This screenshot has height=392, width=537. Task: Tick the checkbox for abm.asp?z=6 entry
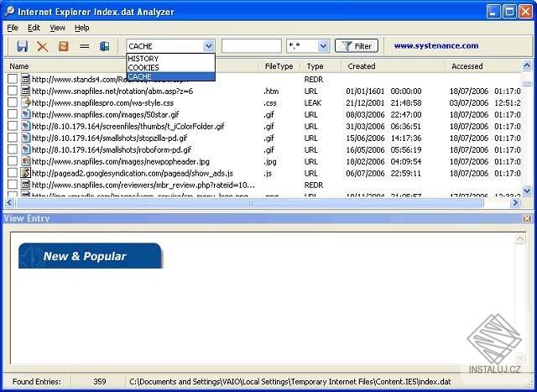[13, 91]
